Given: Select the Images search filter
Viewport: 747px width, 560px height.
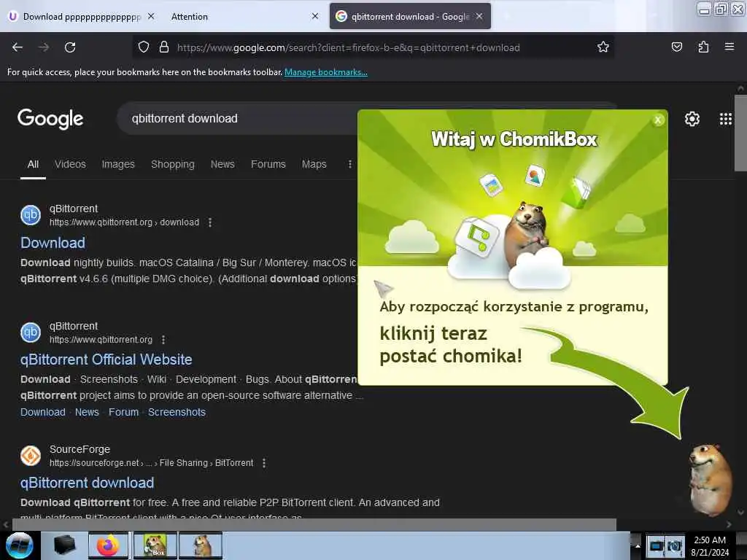Looking at the screenshot, I should [118, 164].
